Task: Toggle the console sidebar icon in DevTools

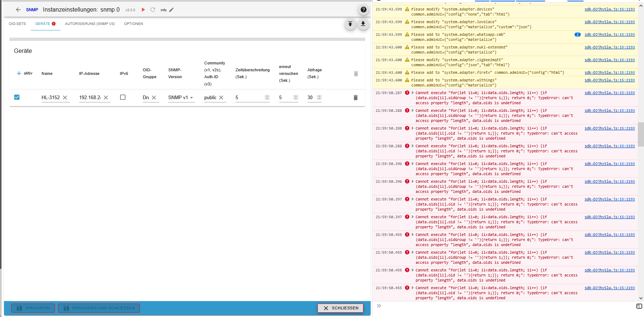Action: [x=639, y=306]
